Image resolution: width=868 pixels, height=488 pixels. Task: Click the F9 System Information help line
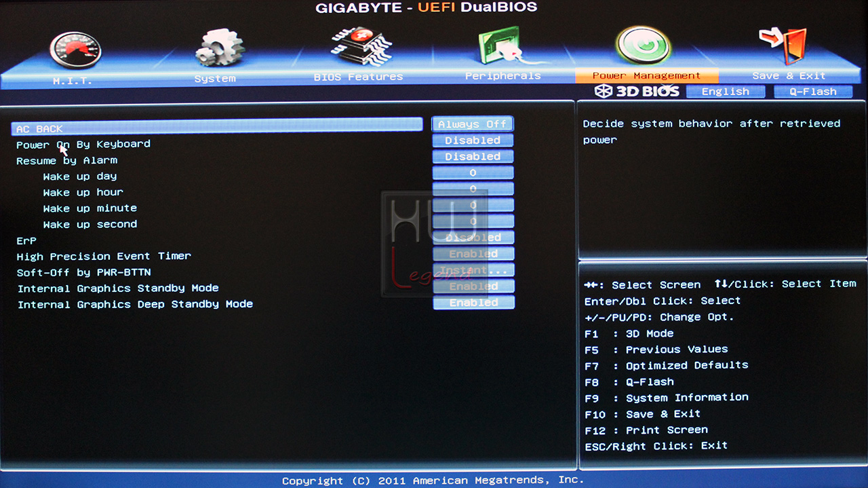click(x=666, y=398)
